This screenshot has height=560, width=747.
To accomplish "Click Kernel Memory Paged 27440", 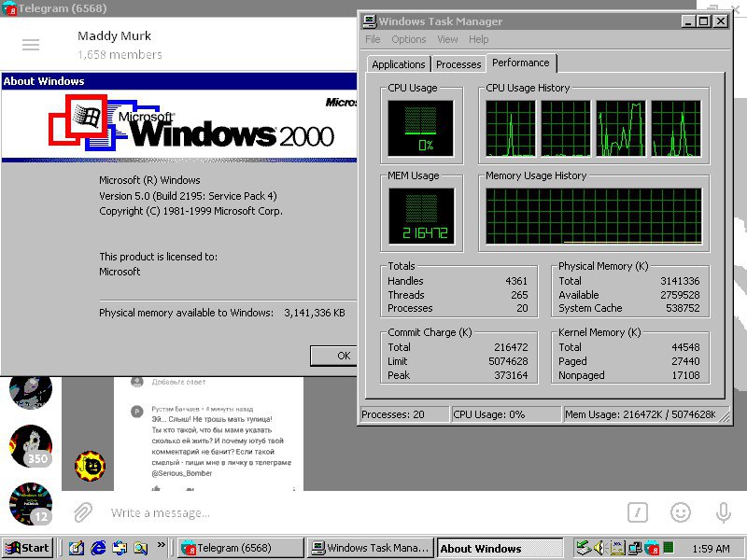I will [x=685, y=361].
